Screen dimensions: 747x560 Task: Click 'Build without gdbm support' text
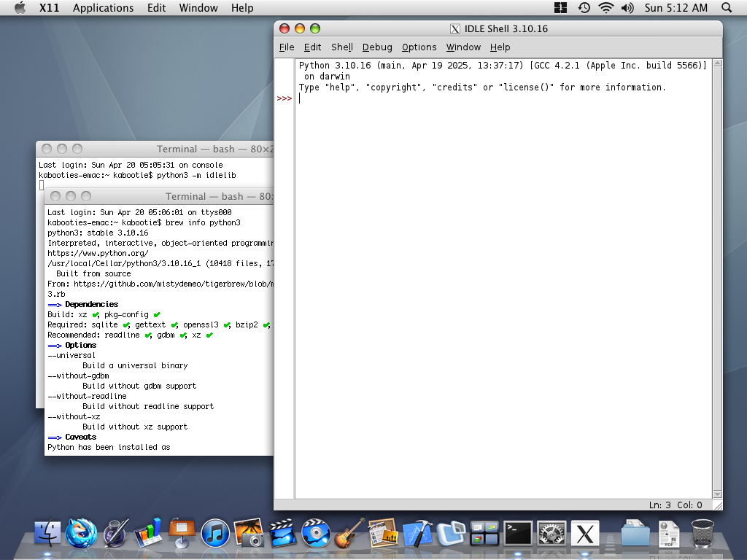139,386
